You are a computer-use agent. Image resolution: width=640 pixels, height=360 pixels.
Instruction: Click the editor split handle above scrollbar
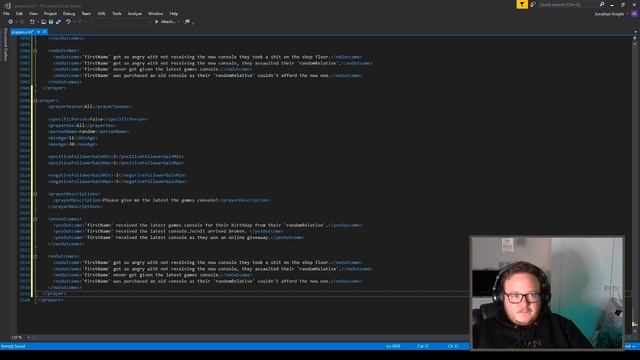[x=635, y=38]
